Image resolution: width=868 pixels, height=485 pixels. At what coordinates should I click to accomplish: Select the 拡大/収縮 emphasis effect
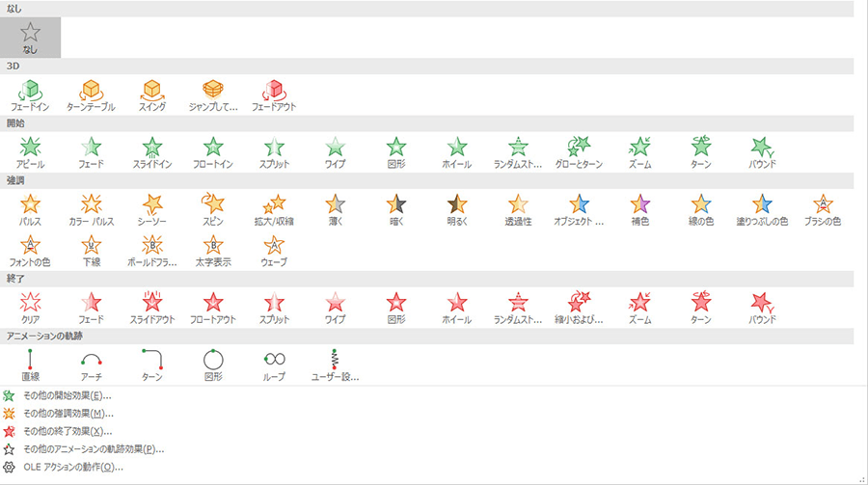(x=274, y=210)
